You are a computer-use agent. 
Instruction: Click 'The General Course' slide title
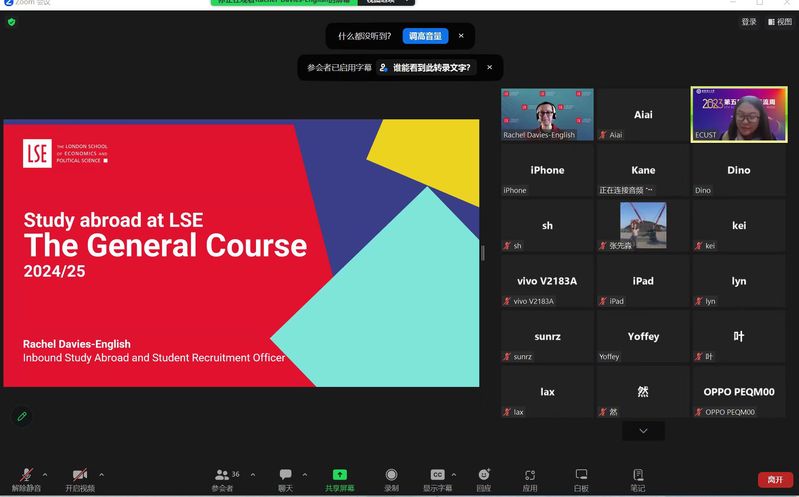tap(166, 246)
